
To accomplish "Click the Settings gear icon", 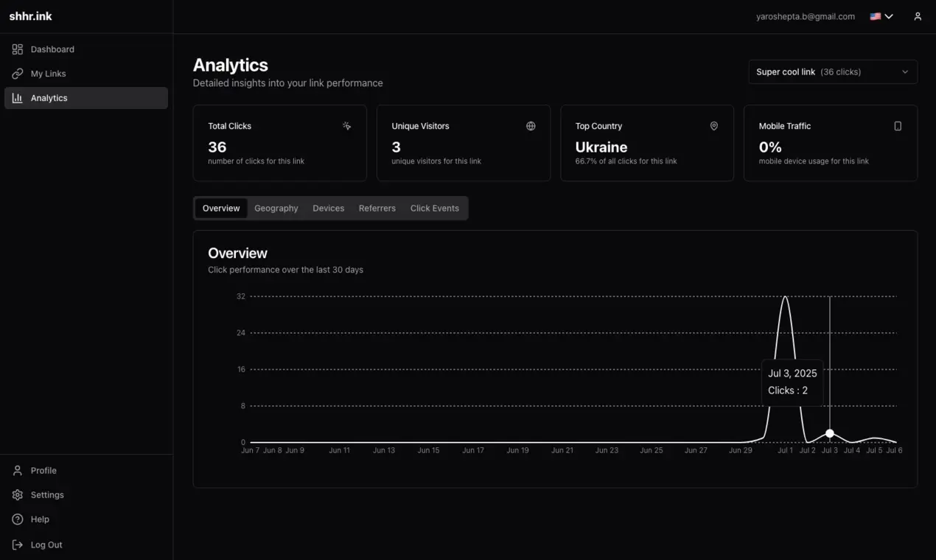I will click(x=18, y=494).
